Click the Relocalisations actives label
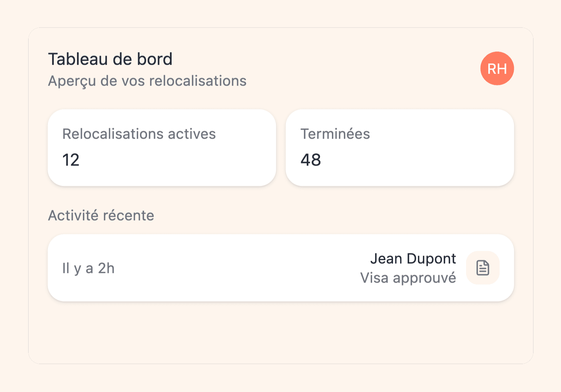Screen dimensions: 561x392 [139, 134]
